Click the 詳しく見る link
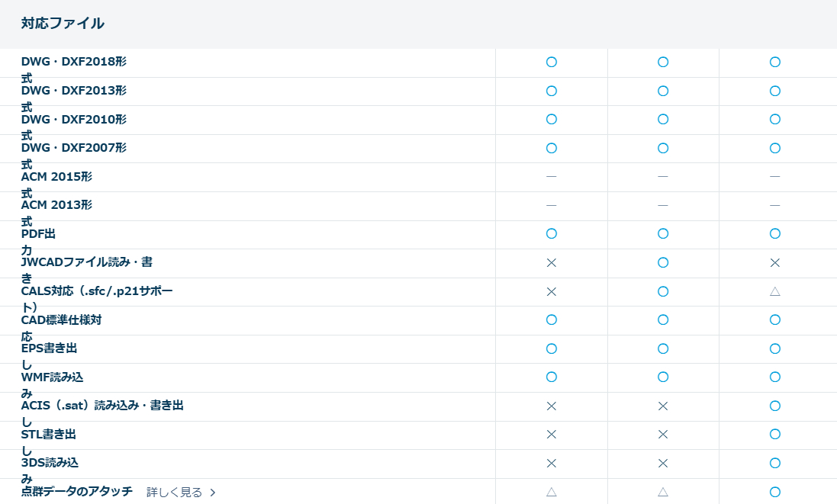Viewport: 837px width, 504px height. 174,493
